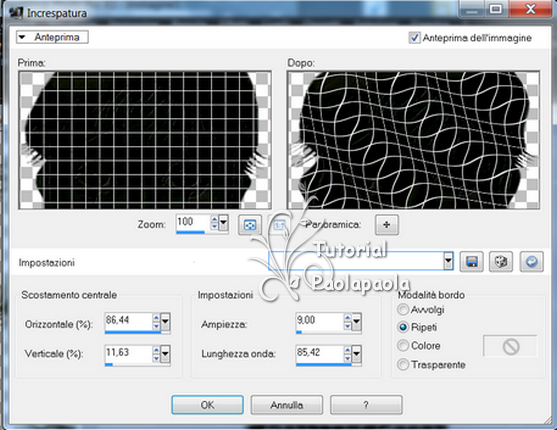Click the fit image to window zoom icon

[x=250, y=225]
